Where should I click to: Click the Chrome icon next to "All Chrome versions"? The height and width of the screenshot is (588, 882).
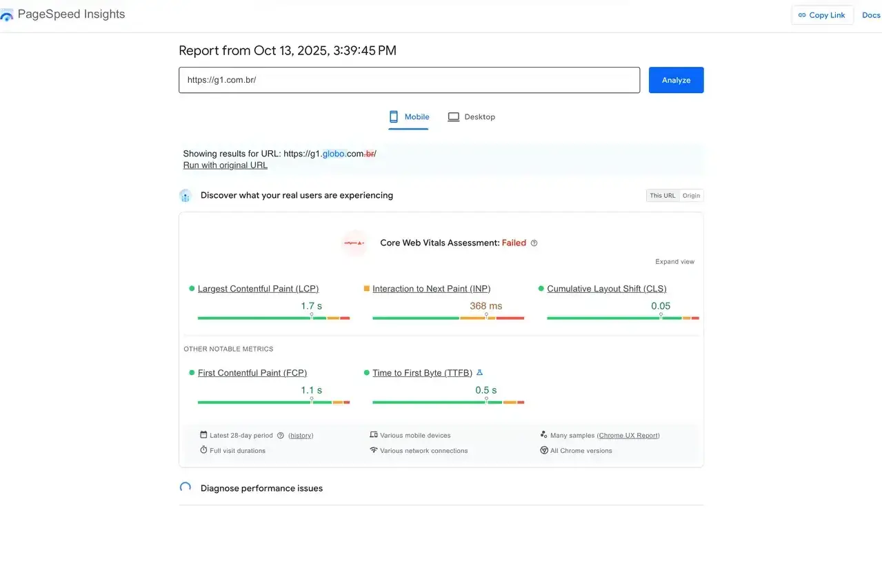click(544, 450)
